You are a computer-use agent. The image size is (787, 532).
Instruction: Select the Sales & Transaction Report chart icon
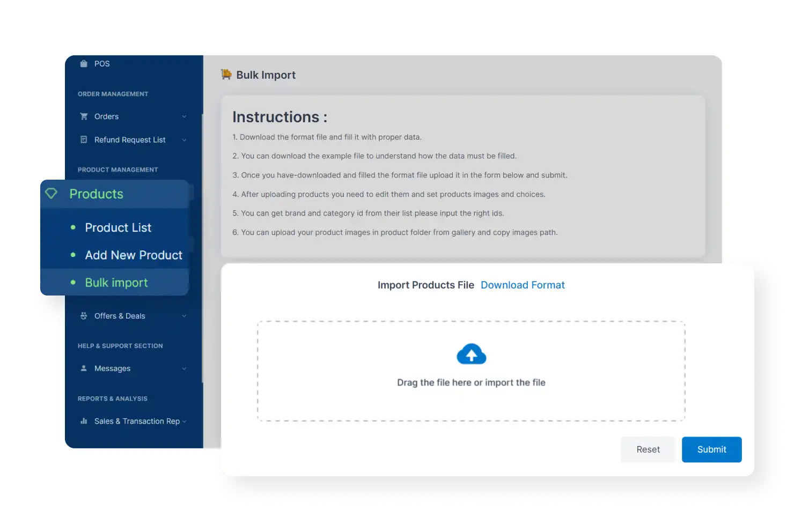pyautogui.click(x=84, y=421)
